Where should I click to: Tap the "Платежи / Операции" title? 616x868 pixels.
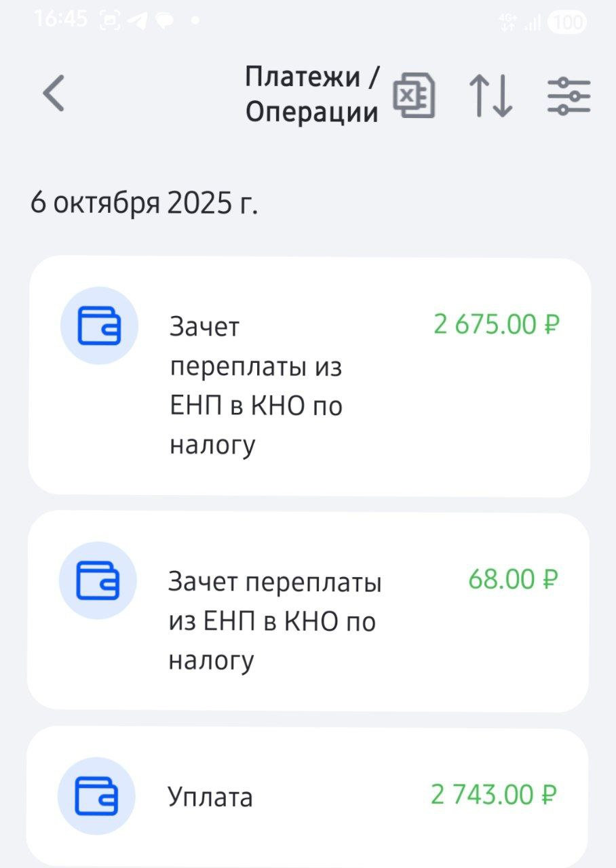pyautogui.click(x=312, y=94)
